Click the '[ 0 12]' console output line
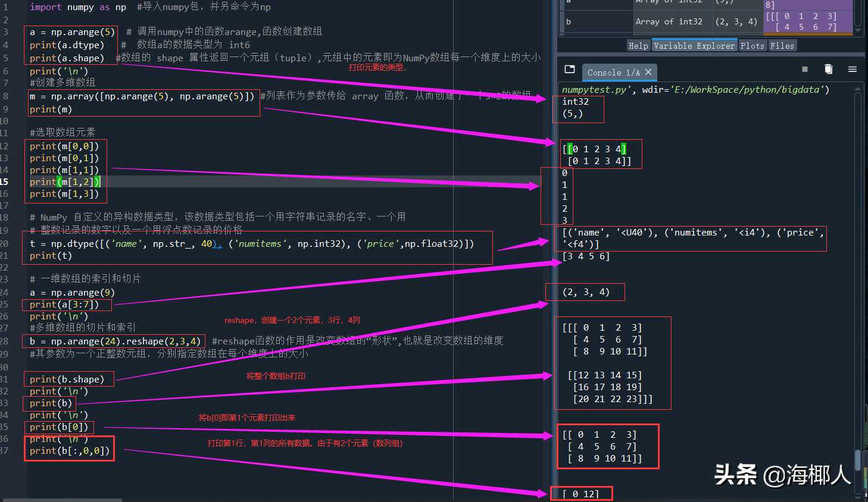The height and width of the screenshot is (502, 868). [x=580, y=494]
